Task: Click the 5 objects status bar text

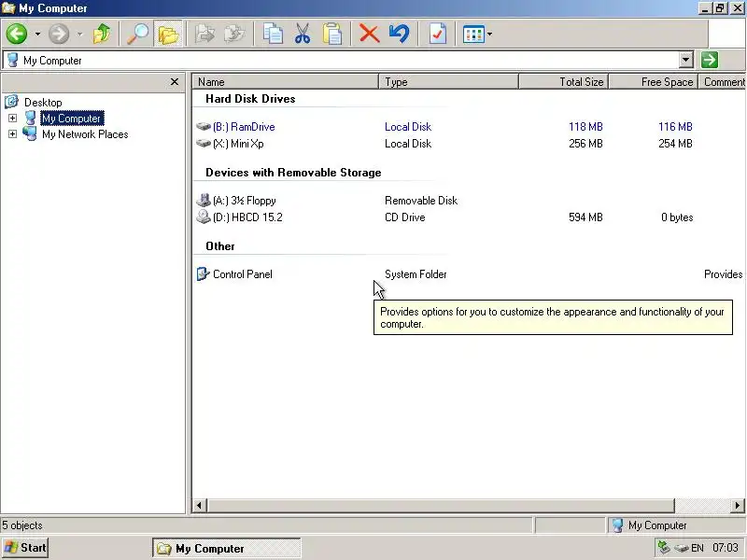Action: tap(22, 525)
